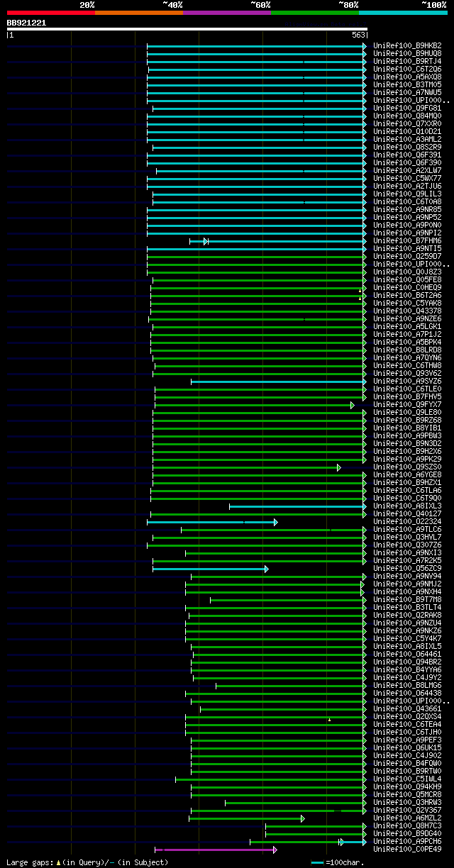Select hit label UniRef100_Q8S2R9
This screenshot has width=454, height=868.
pos(408,148)
